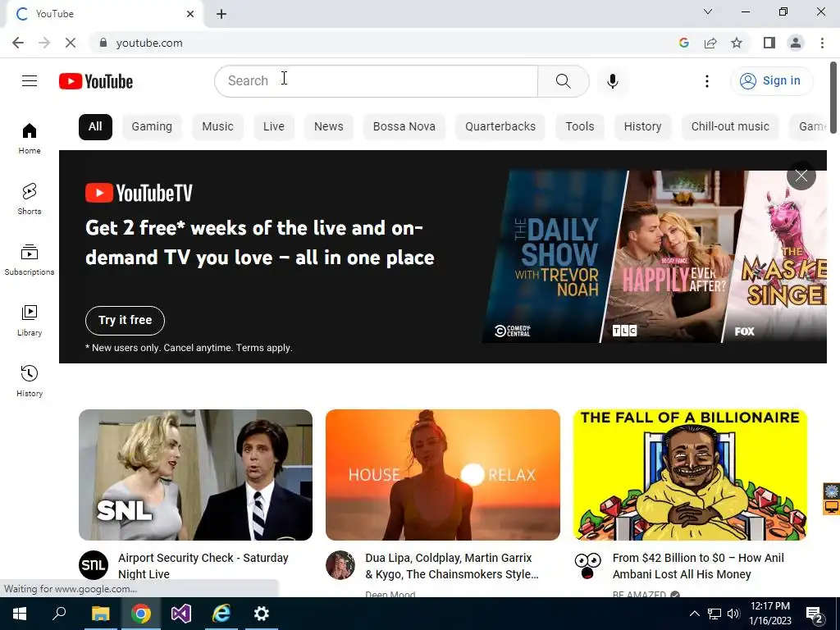The height and width of the screenshot is (630, 840).
Task: Open Settings gear on taskbar
Action: tap(262, 614)
